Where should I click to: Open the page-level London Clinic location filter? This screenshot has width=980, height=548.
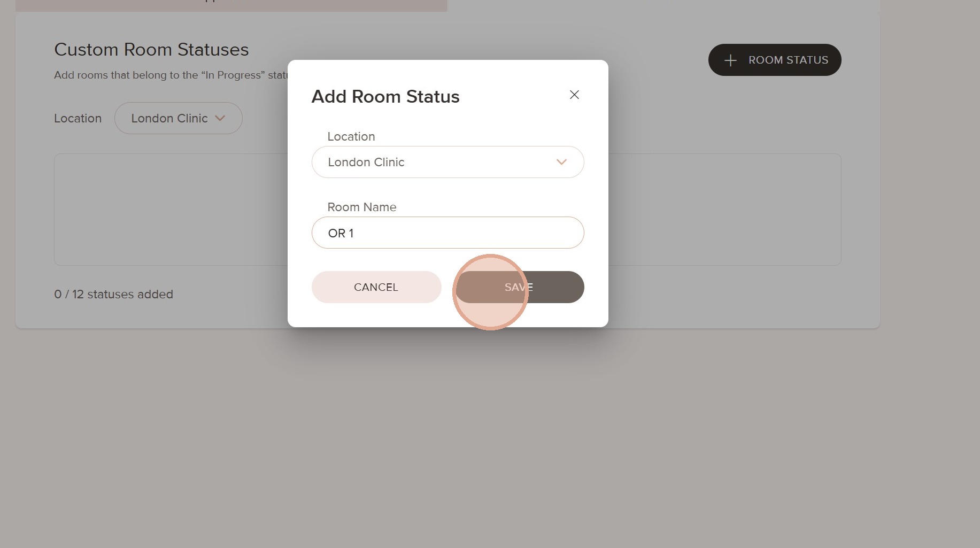click(178, 118)
